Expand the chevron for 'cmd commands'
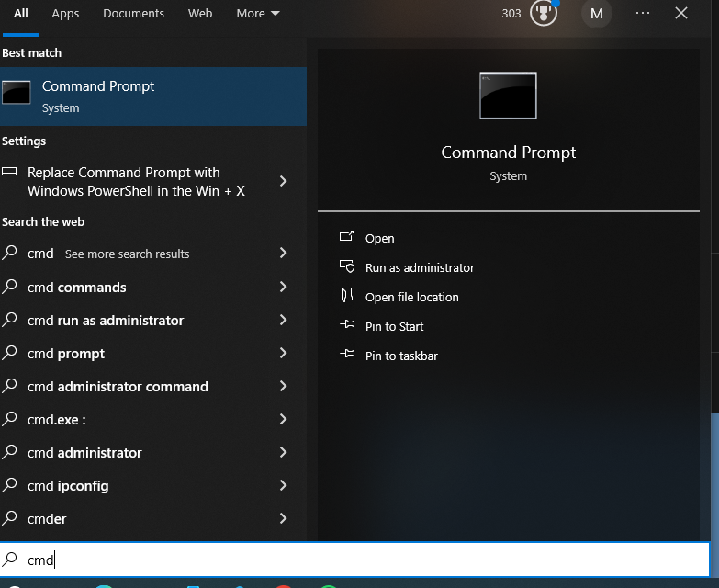719x588 pixels. click(x=284, y=287)
